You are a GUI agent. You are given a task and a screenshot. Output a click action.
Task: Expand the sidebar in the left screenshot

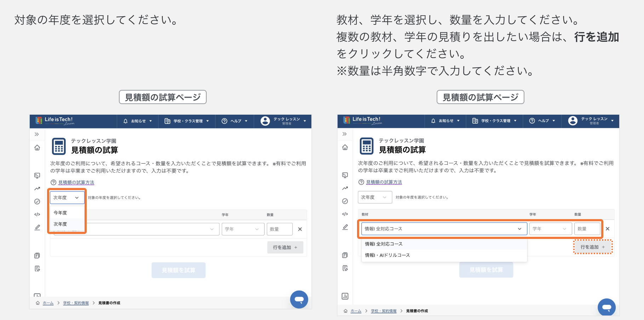(x=37, y=134)
